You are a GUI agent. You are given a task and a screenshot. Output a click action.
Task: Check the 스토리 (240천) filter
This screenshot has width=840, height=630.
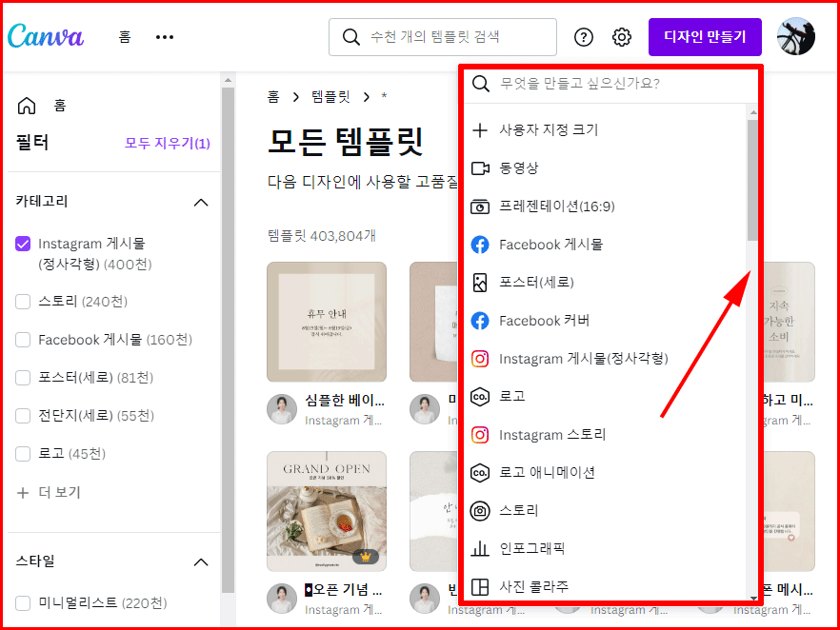click(x=23, y=302)
